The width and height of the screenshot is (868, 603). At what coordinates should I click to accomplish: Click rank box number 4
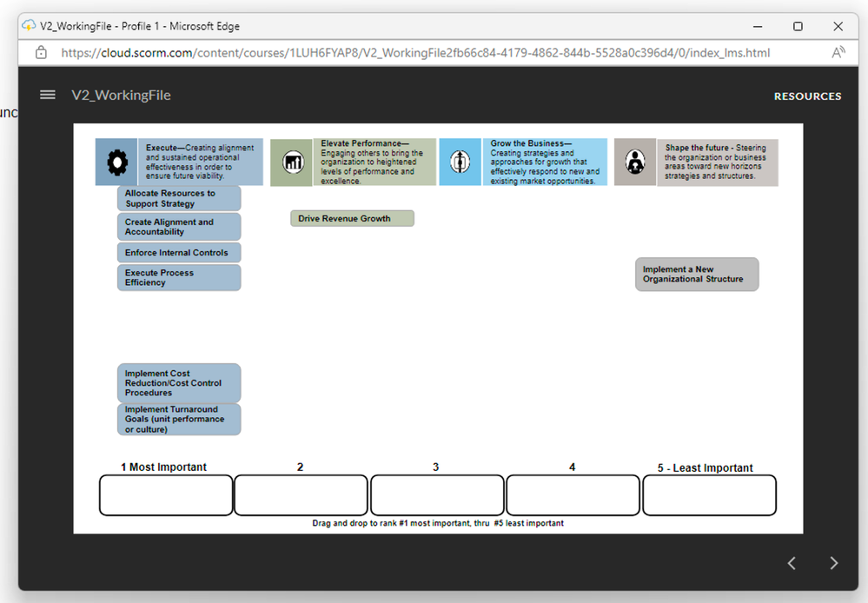(573, 495)
